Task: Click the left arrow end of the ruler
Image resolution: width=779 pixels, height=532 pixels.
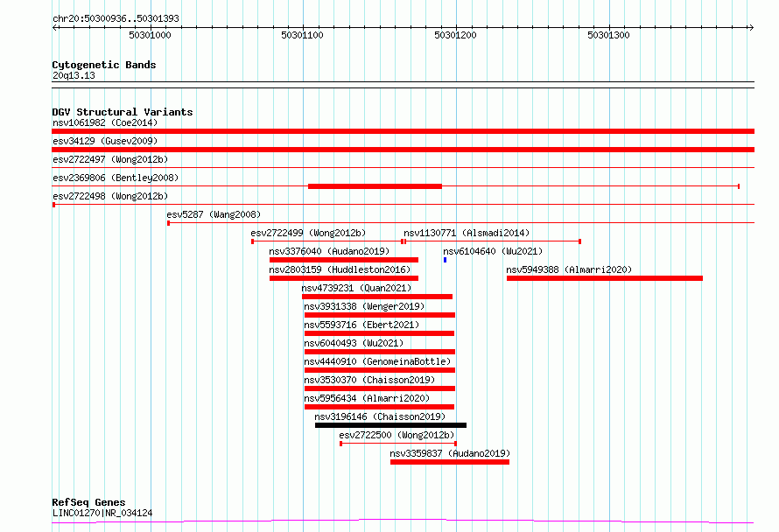Action: pyautogui.click(x=54, y=28)
